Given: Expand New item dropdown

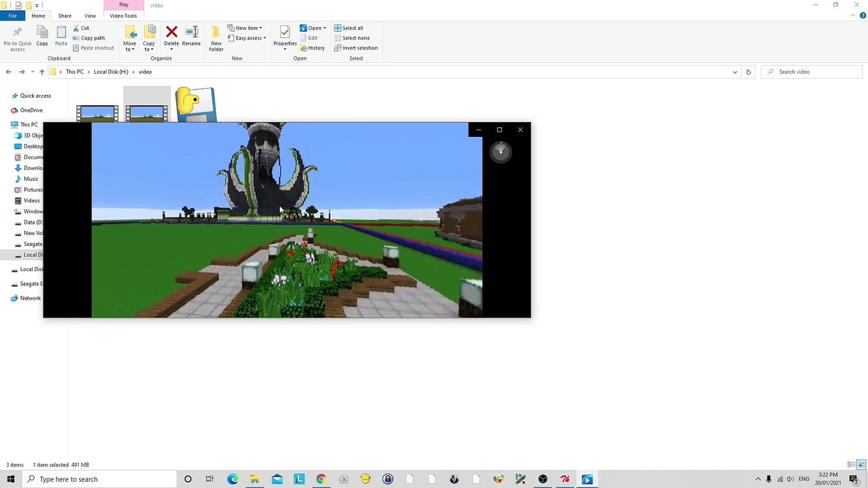Looking at the screenshot, I should click(245, 28).
